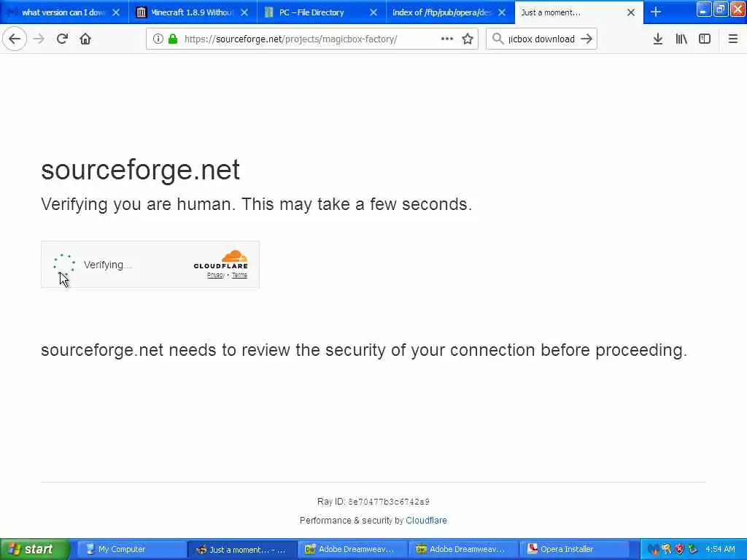The height and width of the screenshot is (560, 747).
Task: Open the Library menu icon
Action: point(681,39)
